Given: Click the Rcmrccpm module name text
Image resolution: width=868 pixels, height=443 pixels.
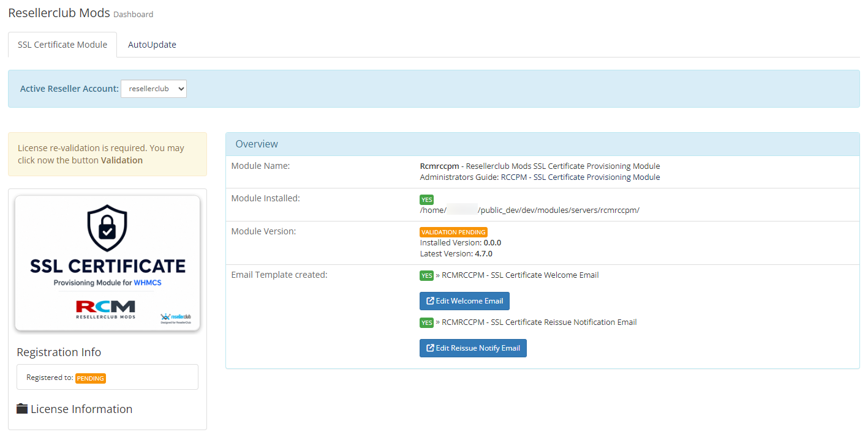Looking at the screenshot, I should click(439, 166).
